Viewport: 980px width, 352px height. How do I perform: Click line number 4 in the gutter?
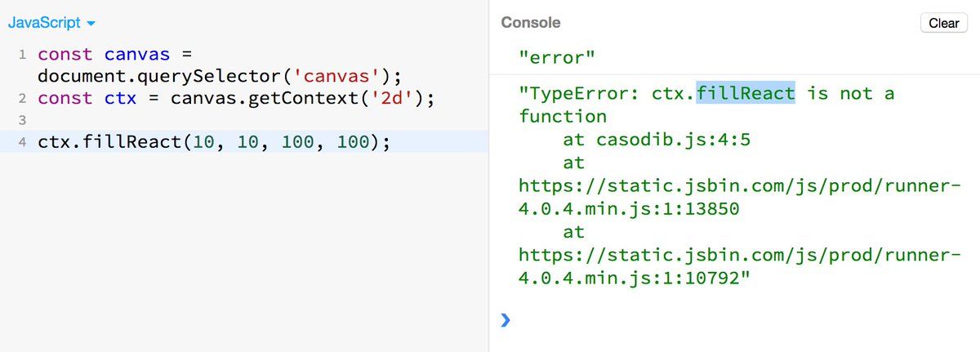[22, 142]
